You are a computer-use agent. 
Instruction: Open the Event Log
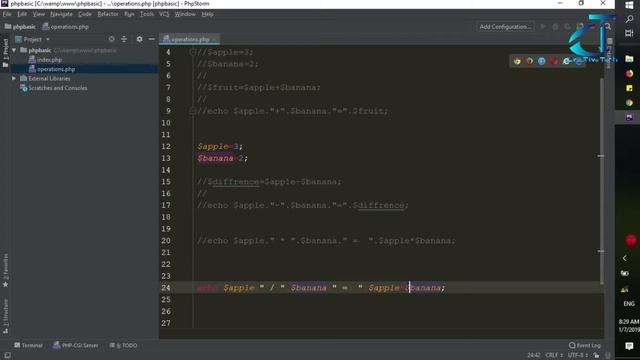(x=584, y=345)
